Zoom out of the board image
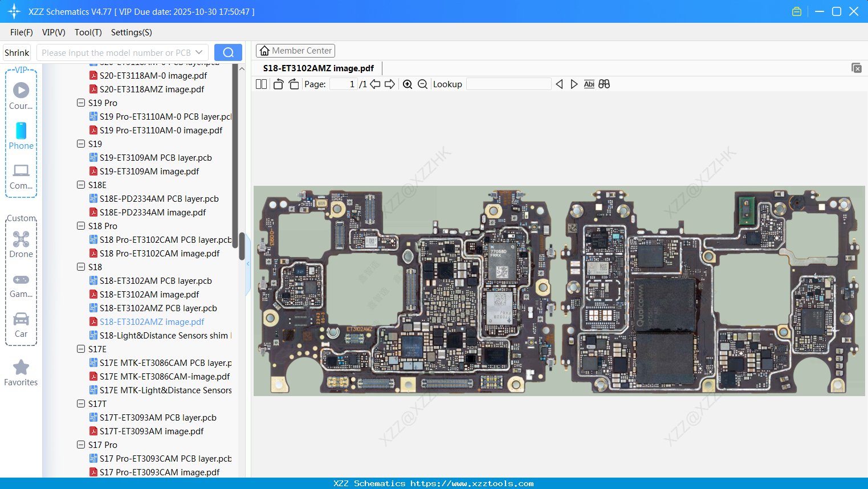The height and width of the screenshot is (489, 868). (422, 84)
